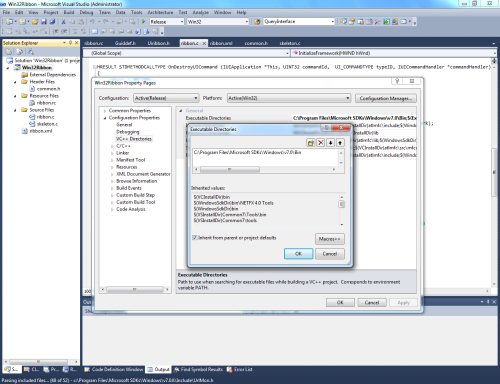Open the Architecture menu

pos(160,12)
